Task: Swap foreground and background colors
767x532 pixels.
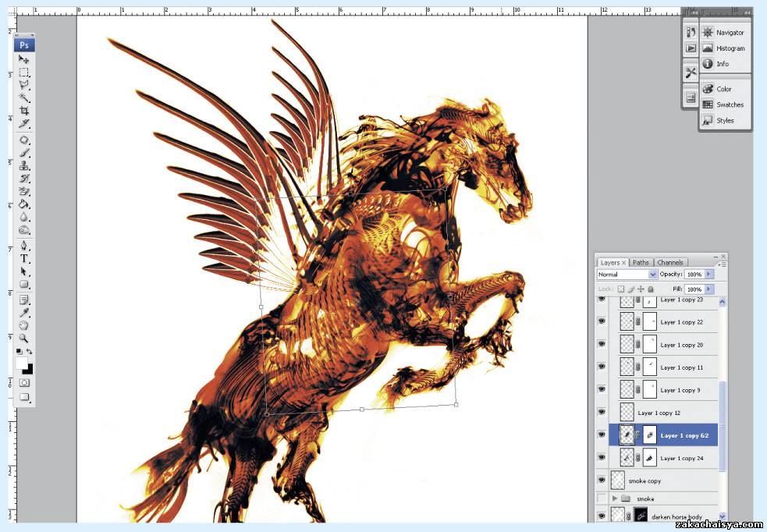Action: point(30,351)
